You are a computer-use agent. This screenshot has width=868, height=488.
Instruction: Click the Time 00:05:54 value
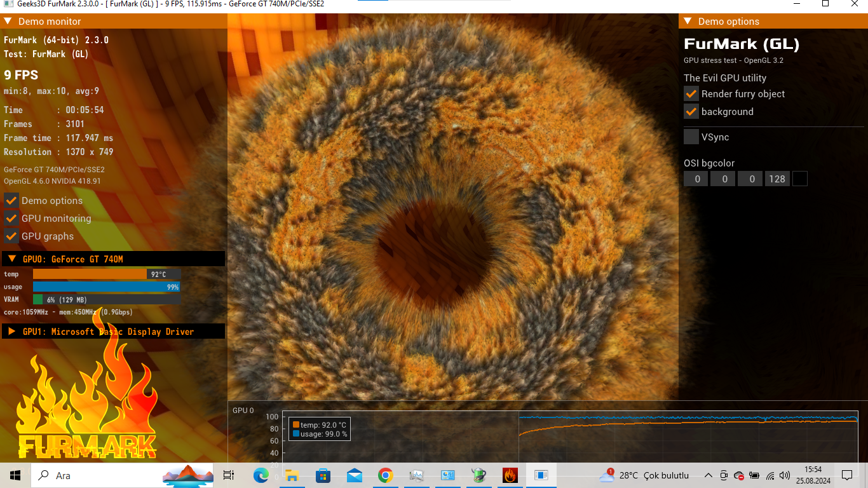85,110
